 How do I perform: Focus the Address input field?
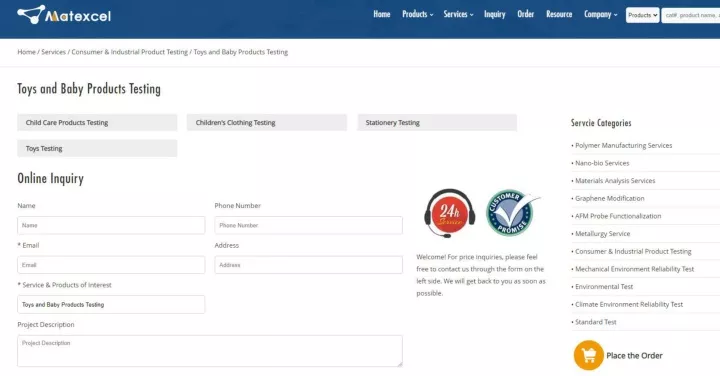(x=309, y=265)
